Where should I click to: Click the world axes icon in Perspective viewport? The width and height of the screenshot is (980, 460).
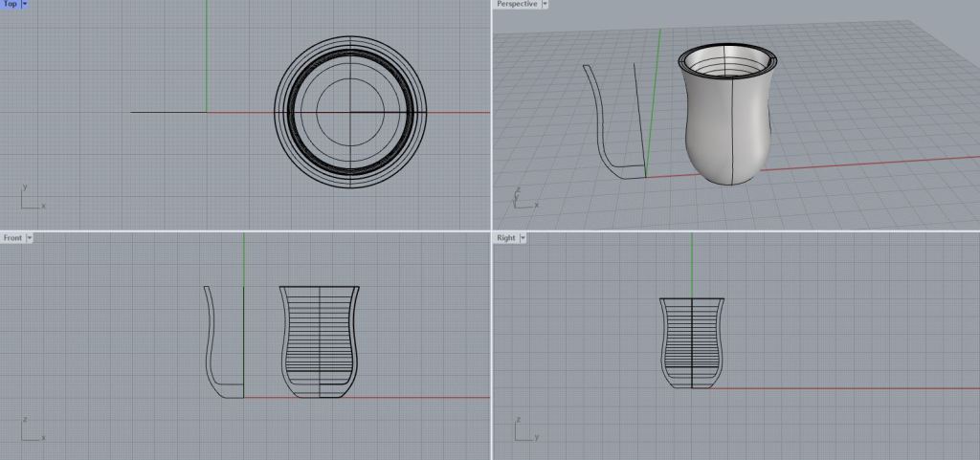(523, 198)
